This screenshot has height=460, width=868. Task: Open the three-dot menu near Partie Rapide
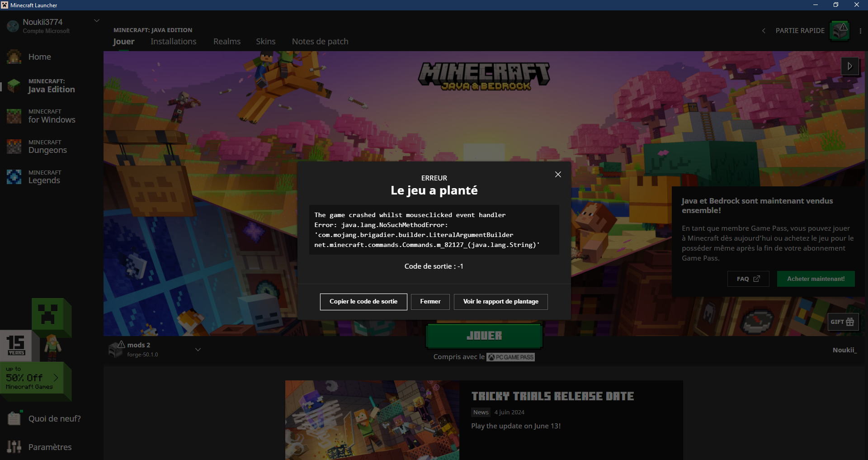(x=860, y=31)
